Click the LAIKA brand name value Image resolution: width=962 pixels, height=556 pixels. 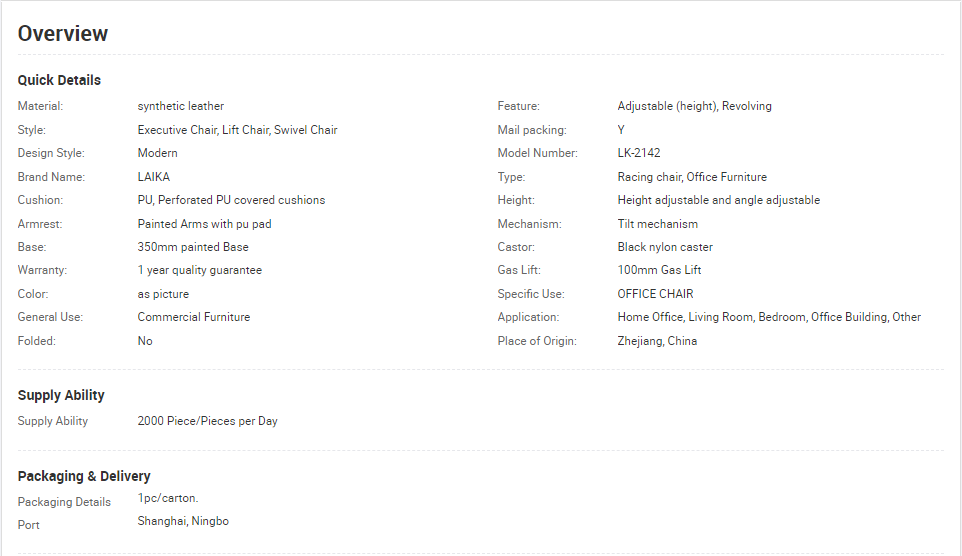tap(153, 177)
